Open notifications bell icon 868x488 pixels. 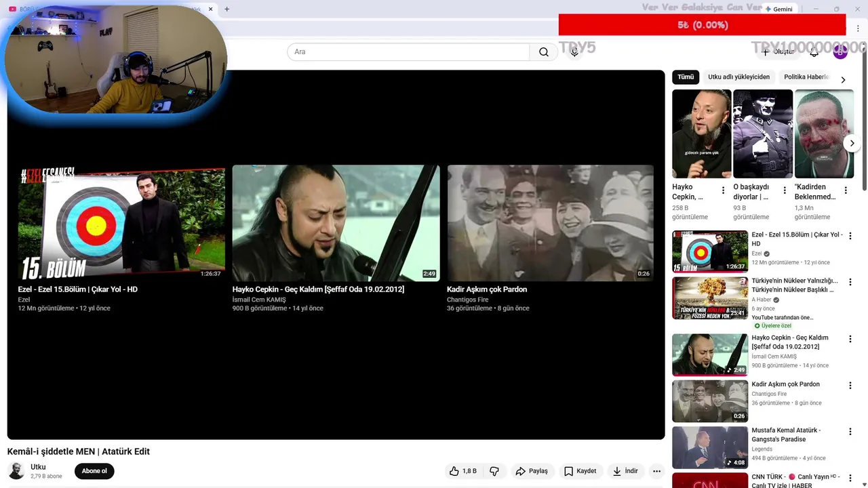(x=814, y=52)
